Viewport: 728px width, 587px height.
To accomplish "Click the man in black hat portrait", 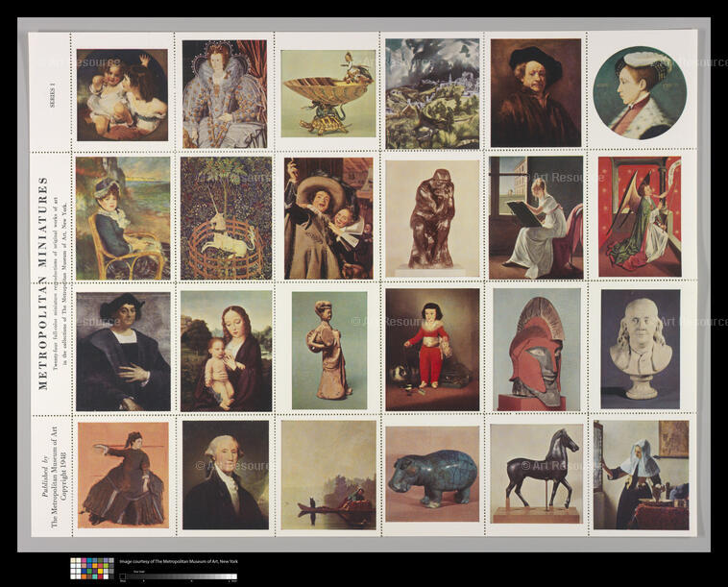I will click(124, 351).
